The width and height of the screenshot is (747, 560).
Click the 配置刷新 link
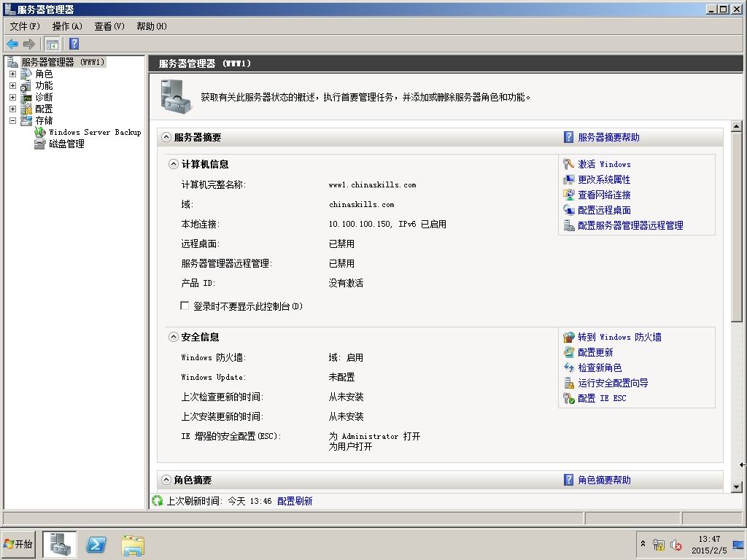coord(295,501)
